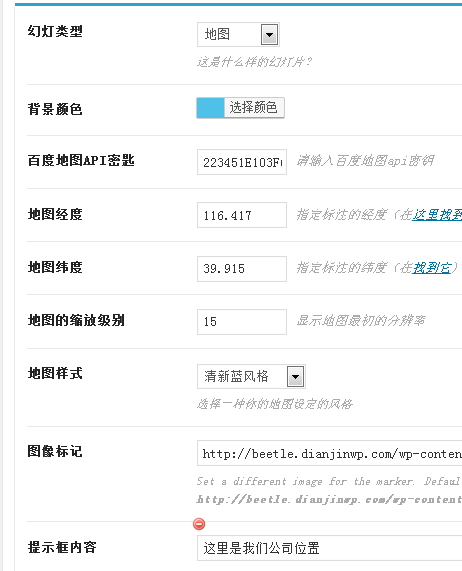Click the 幻灯类型 label
Viewport: 462px width, 571px height.
55,31
